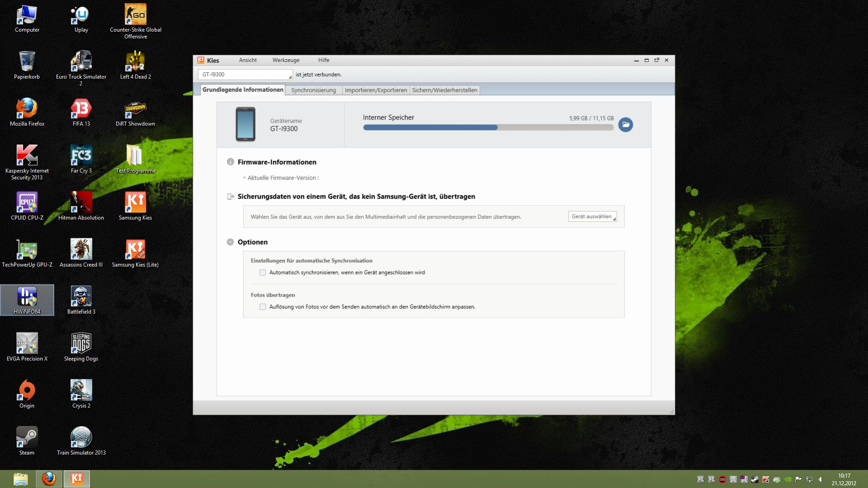Open the Werkzeuge menu
Image resolution: width=868 pixels, height=488 pixels.
tap(286, 60)
